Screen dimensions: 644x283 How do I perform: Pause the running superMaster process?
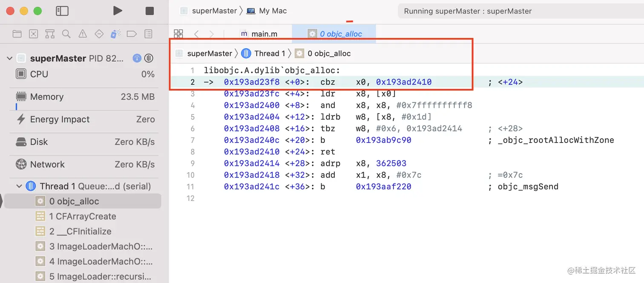149,58
